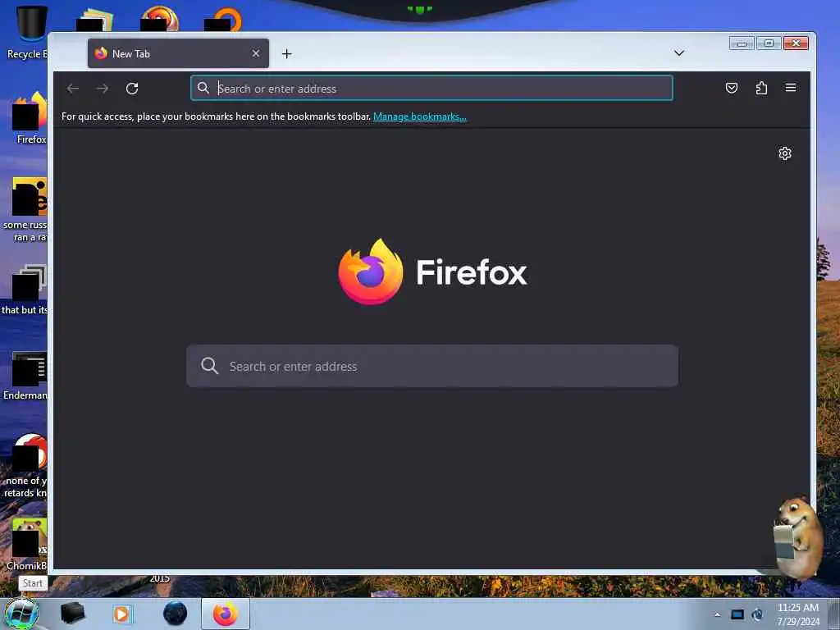This screenshot has width=840, height=630.
Task: Minimize the Firefox window
Action: click(742, 43)
